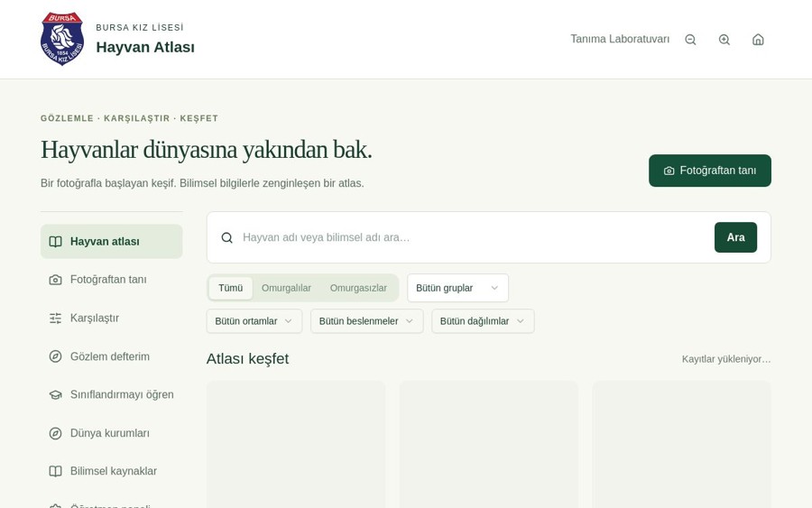The height and width of the screenshot is (508, 812).
Task: Click book icon beside Bilimsel kaynaklar
Action: pos(55,471)
